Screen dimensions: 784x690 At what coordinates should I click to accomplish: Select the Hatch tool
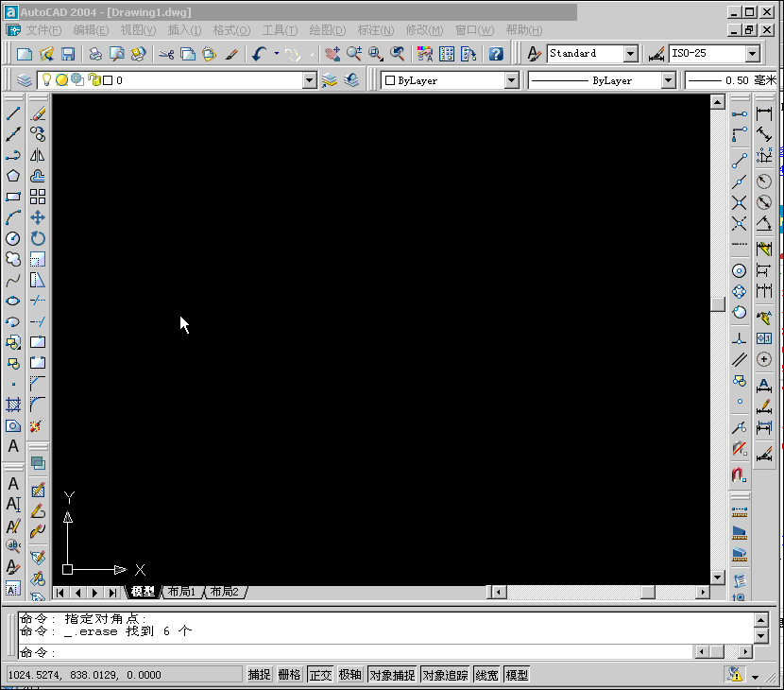tap(13, 405)
